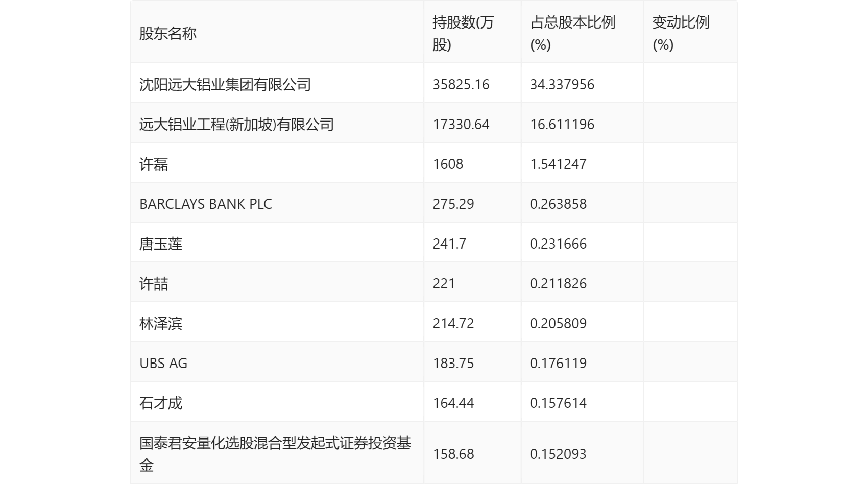Select shareholder name 林泽滨
Viewport: 868px width, 484px height.
161,323
